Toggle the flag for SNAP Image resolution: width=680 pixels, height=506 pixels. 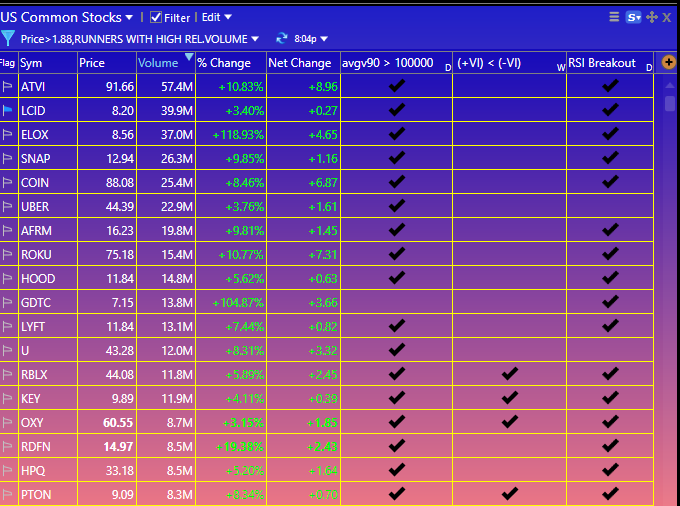pyautogui.click(x=7, y=159)
